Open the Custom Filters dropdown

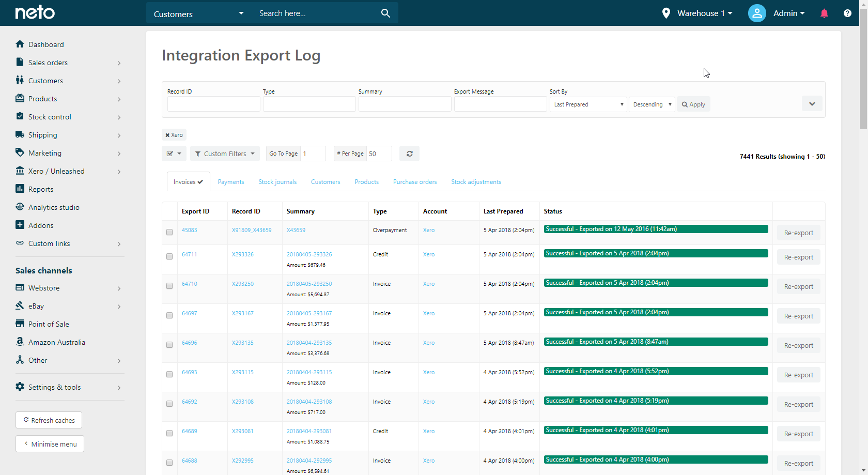tap(225, 154)
